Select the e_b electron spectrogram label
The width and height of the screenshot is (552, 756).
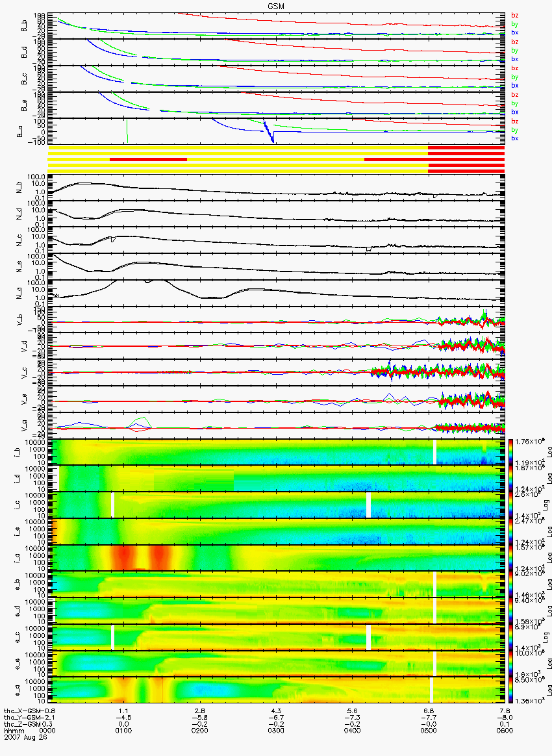tap(18, 583)
